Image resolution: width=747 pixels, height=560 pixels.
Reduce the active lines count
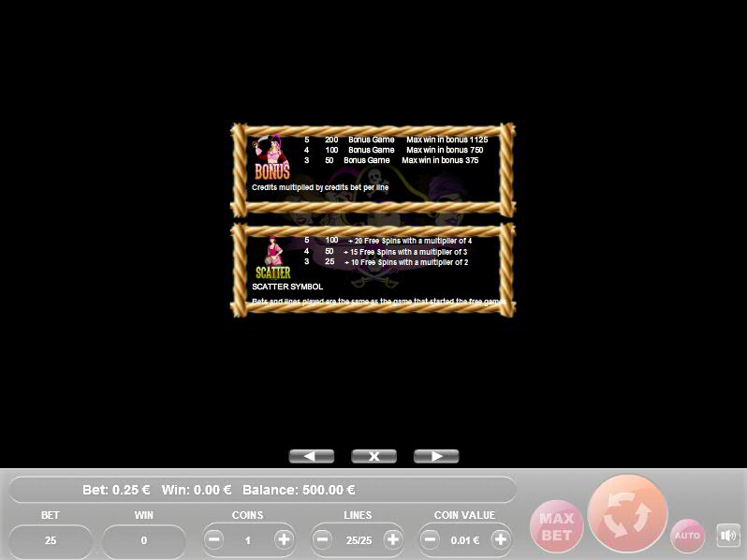[323, 540]
